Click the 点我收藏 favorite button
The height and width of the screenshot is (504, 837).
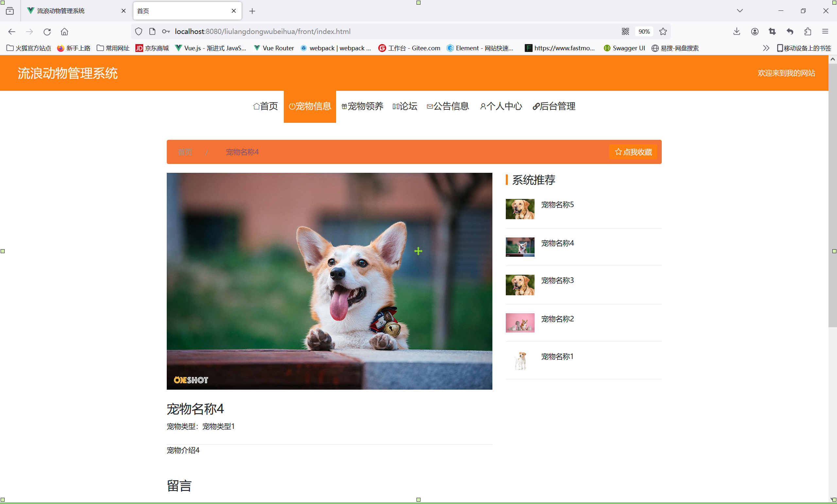click(x=633, y=152)
